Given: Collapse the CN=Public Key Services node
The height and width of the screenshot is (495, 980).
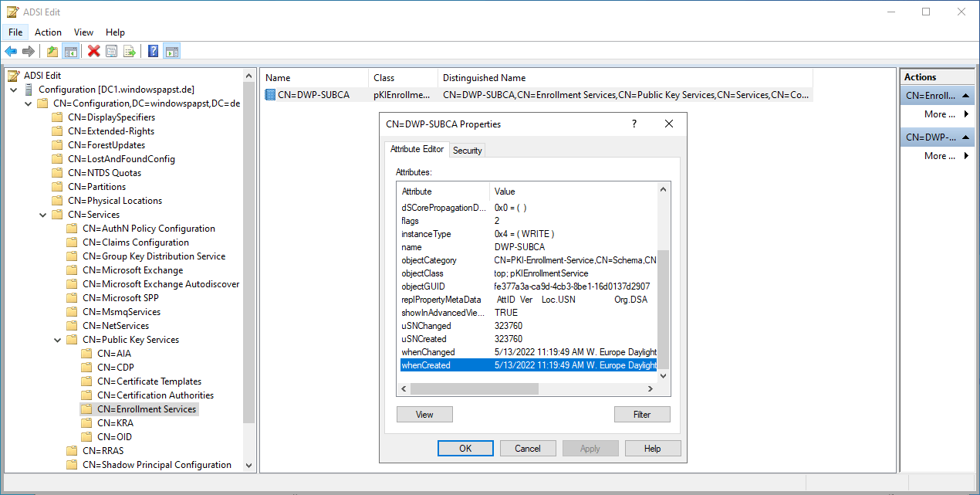Looking at the screenshot, I should pos(58,340).
